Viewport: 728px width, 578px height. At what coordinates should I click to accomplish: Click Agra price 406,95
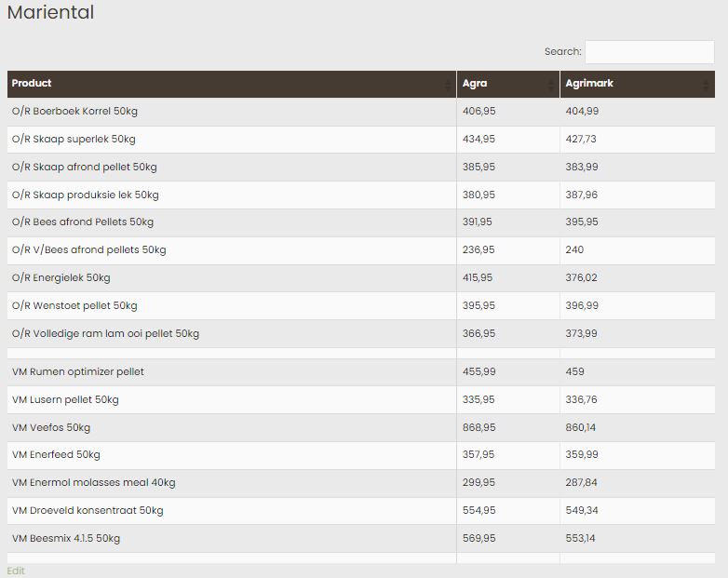479,112
